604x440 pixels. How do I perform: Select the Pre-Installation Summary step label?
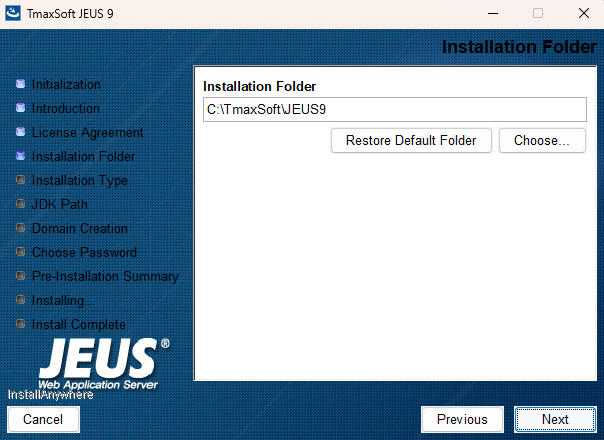(105, 276)
